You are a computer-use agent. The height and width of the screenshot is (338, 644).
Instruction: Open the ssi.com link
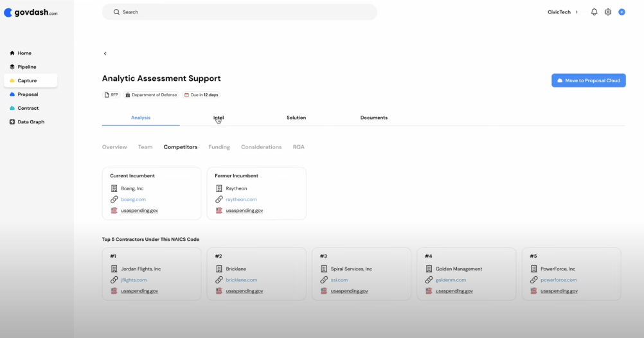click(339, 280)
